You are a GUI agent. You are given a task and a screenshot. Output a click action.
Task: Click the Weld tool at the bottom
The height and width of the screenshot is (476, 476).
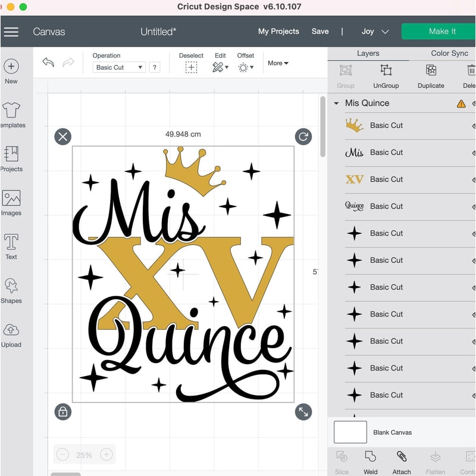[x=370, y=458]
